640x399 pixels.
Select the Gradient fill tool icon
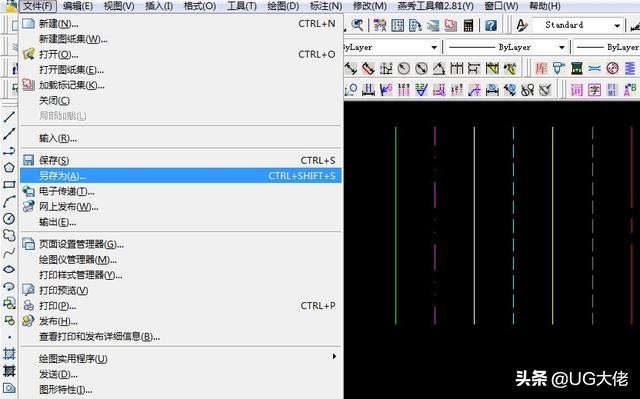tap(9, 371)
